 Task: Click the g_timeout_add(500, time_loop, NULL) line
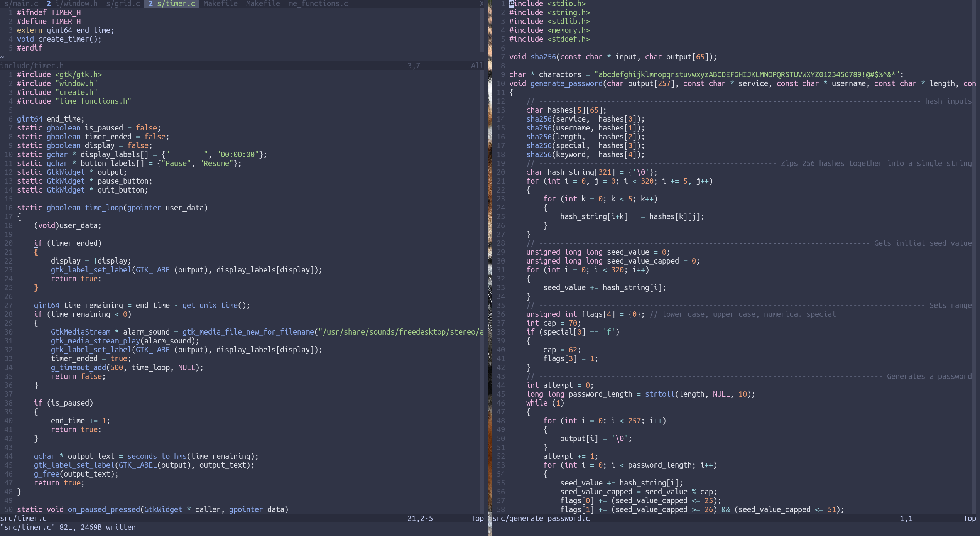pyautogui.click(x=127, y=367)
